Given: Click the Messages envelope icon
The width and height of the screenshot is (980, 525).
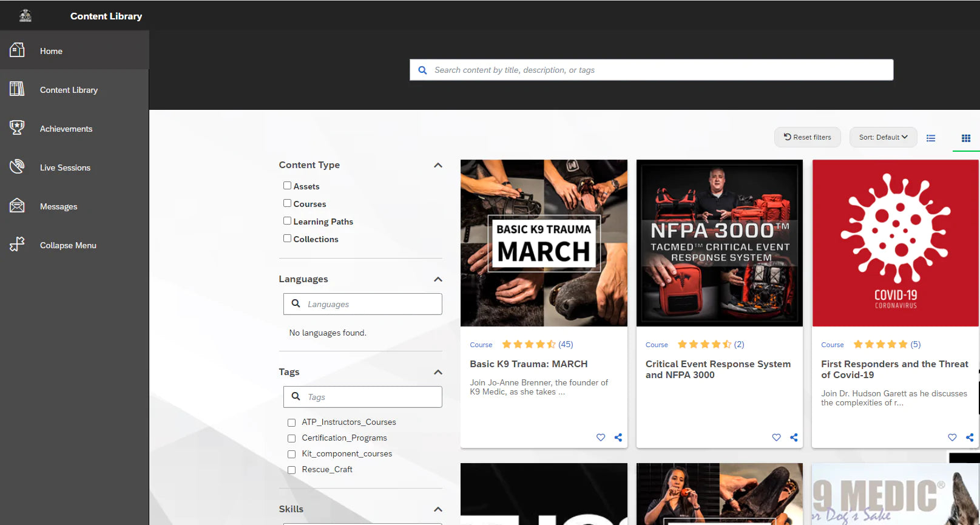Looking at the screenshot, I should (x=17, y=206).
